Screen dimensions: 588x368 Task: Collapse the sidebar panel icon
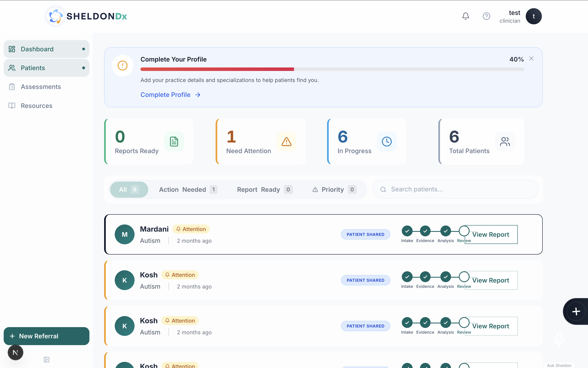tap(46, 359)
